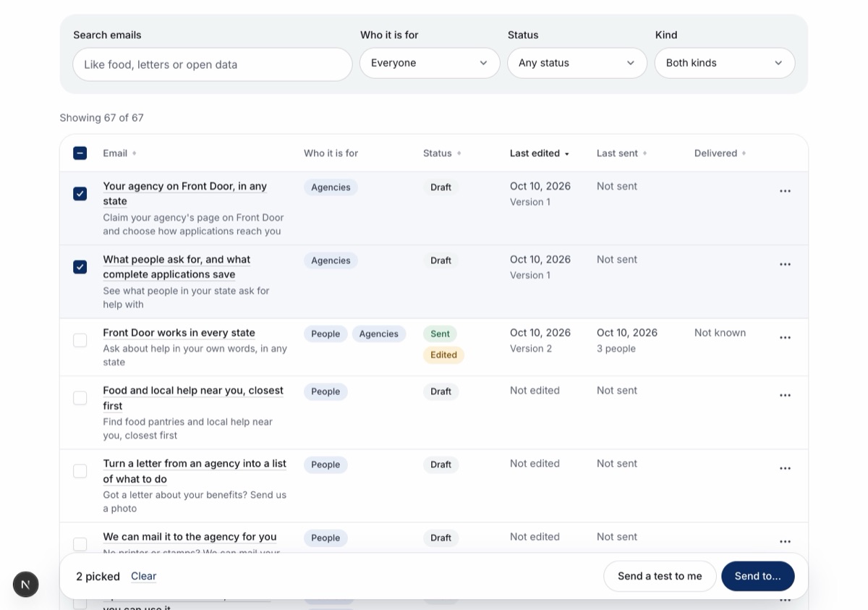Click the 'Send a test to me' button

[x=660, y=576]
